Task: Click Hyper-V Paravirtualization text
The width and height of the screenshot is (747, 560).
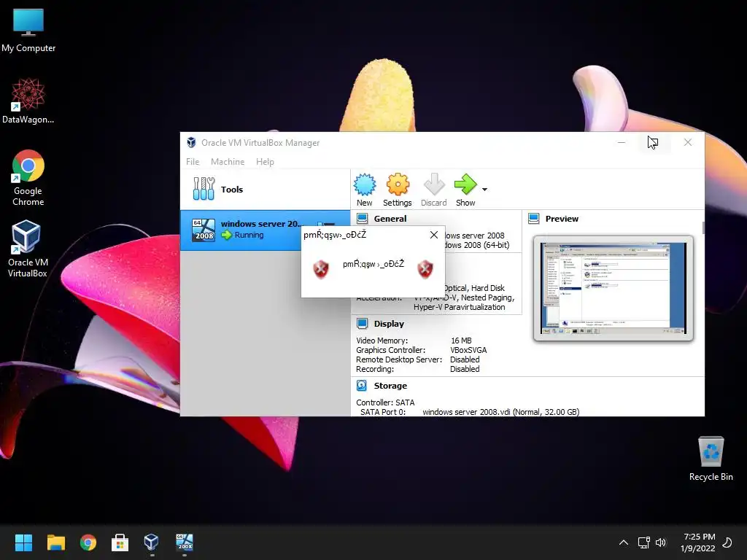Action: click(x=460, y=307)
